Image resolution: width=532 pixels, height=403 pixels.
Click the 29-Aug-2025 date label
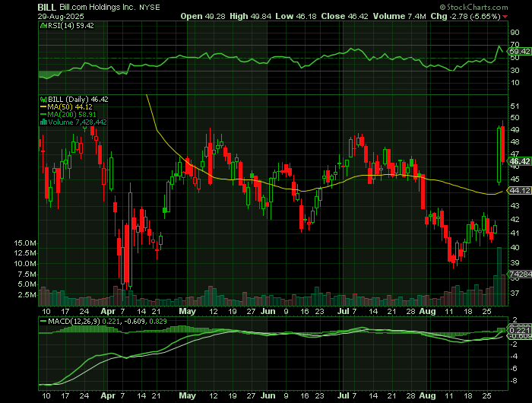[x=61, y=16]
